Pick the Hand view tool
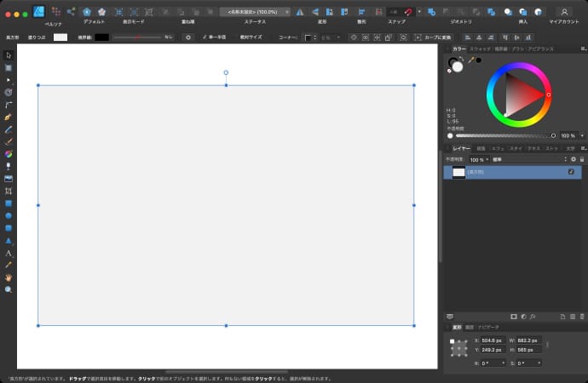Image resolution: width=588 pixels, height=383 pixels. pyautogui.click(x=9, y=277)
